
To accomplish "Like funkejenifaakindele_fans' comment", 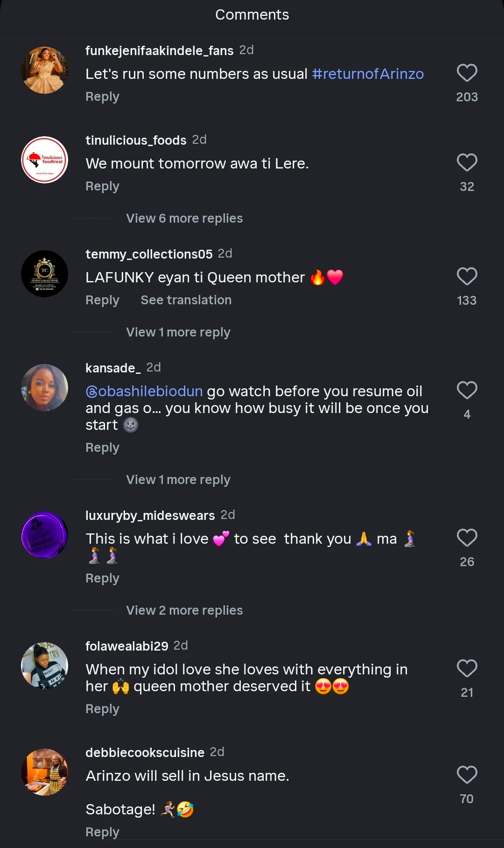I will pos(467,73).
